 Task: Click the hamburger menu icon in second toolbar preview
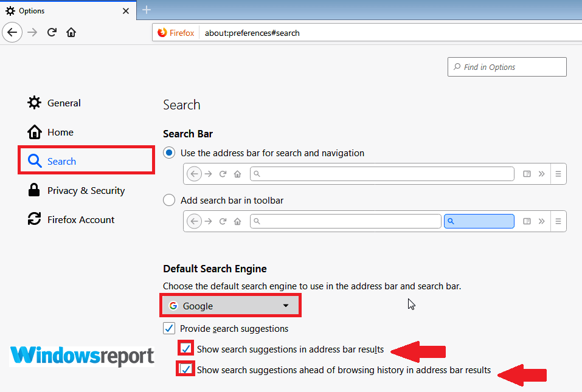558,221
